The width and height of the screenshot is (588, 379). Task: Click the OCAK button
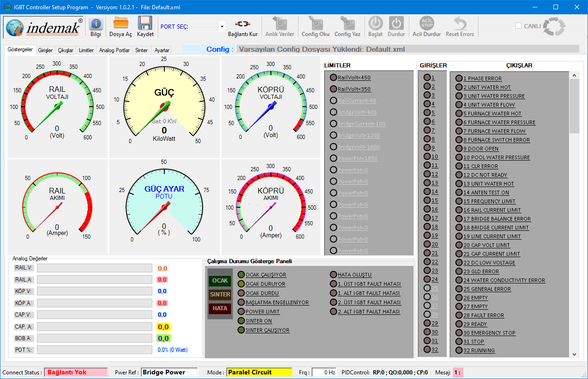point(220,281)
